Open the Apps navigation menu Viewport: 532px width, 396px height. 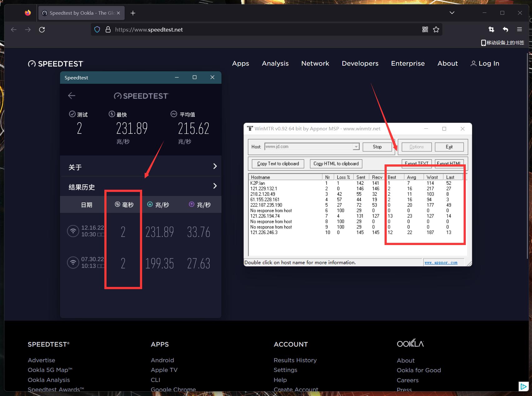coord(240,63)
